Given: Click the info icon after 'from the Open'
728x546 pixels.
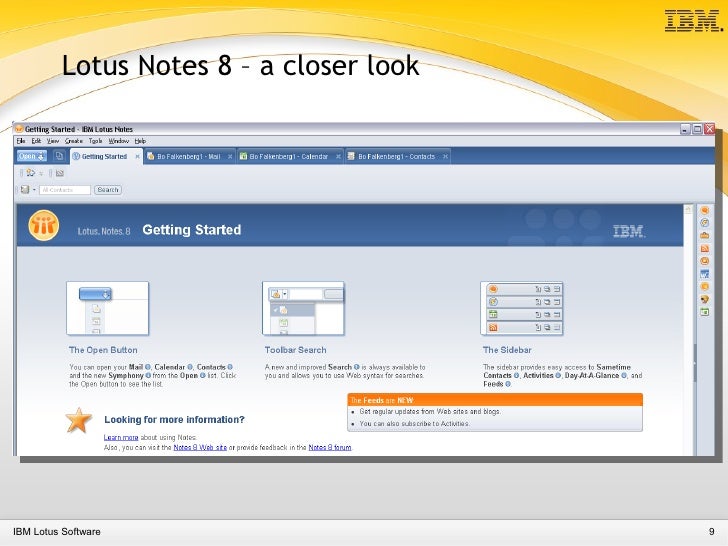Looking at the screenshot, I should [x=203, y=375].
